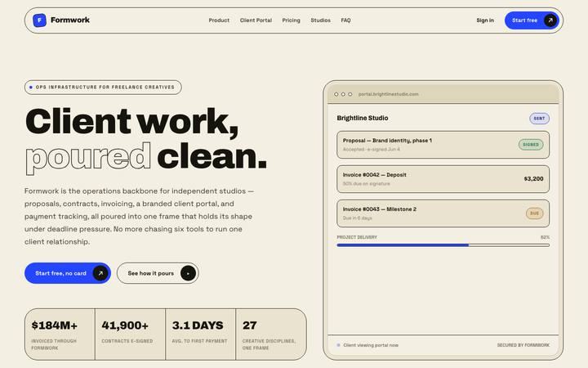The image size is (588, 368).
Task: Click See how it pours button
Action: point(158,273)
